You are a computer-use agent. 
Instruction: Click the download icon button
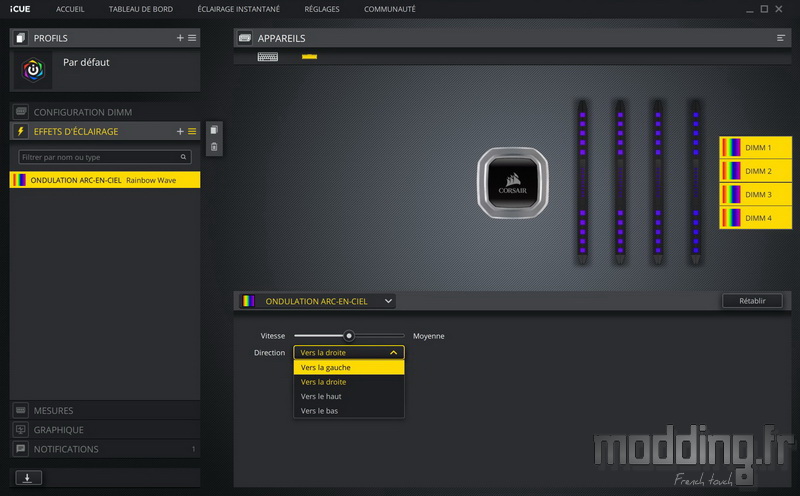click(x=28, y=478)
